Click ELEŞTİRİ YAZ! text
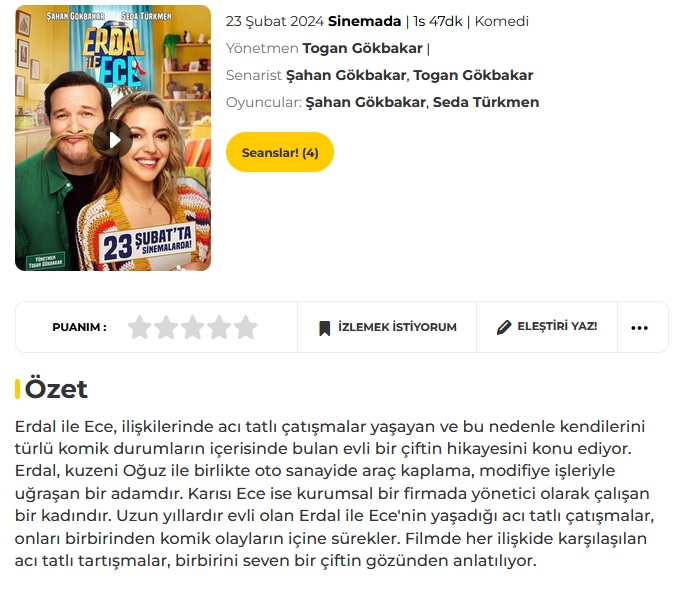Screen dimensions: 679x601 click(x=557, y=326)
